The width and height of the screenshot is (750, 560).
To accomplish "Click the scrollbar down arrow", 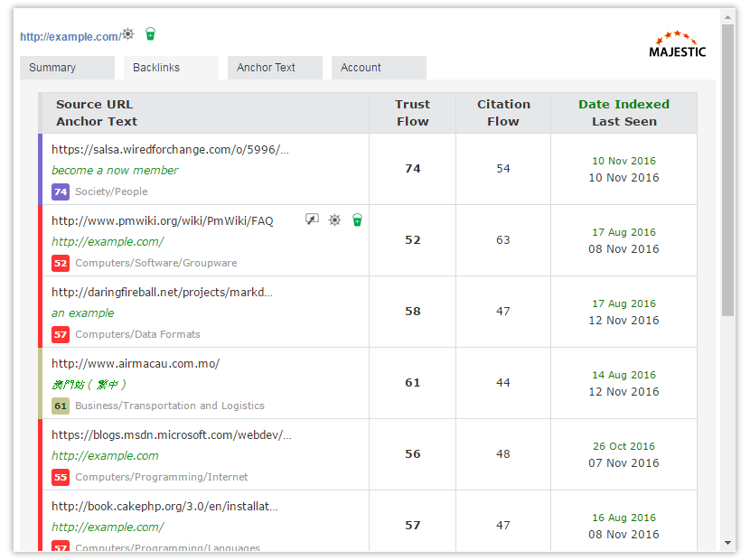I will point(728,543).
